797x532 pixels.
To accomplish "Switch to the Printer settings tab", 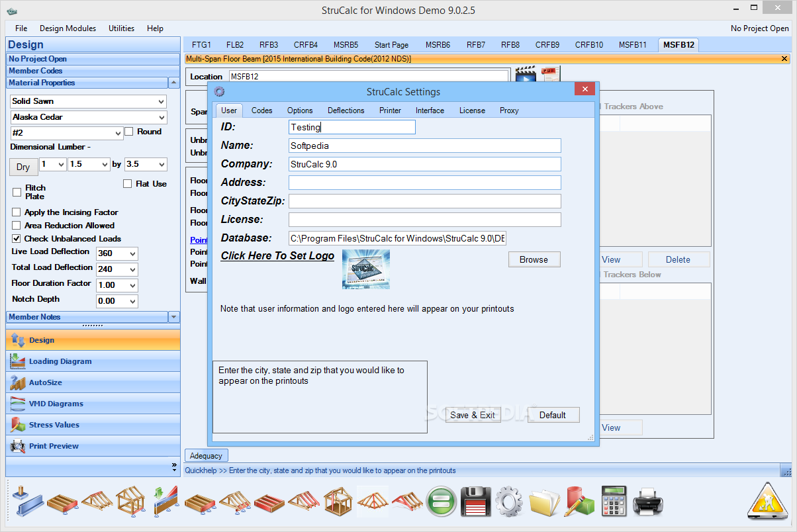I will tap(390, 111).
